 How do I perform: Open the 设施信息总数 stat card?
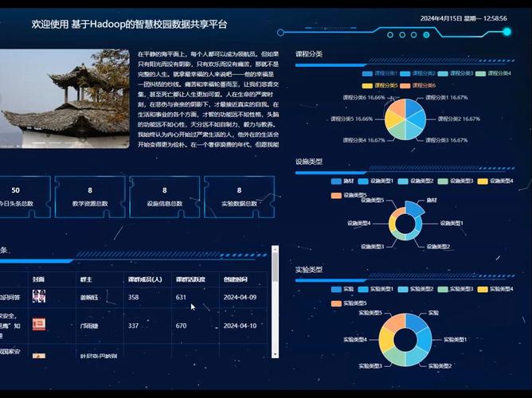pos(165,197)
